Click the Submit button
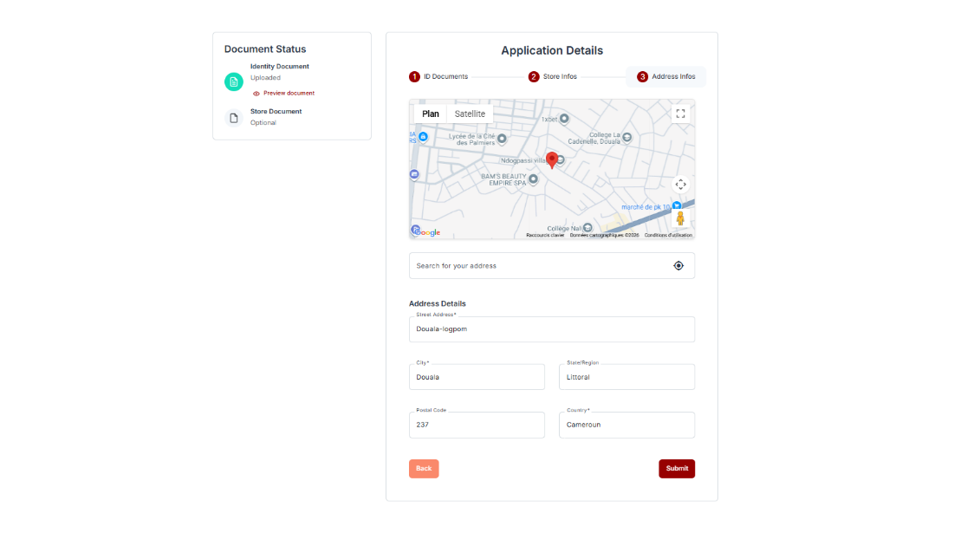 (677, 469)
